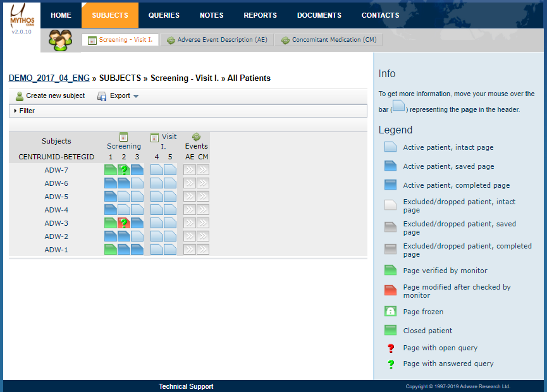Open ADW-7 CM events arrow icon
This screenshot has height=392, width=547.
coord(203,170)
